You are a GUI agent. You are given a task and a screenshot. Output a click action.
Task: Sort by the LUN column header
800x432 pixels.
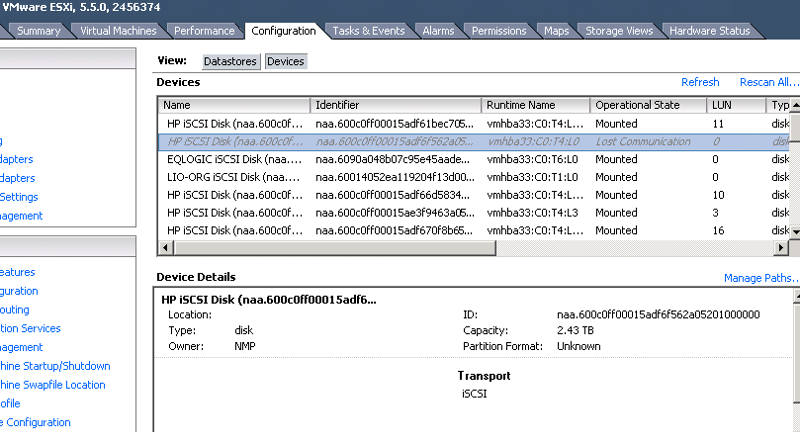coord(736,105)
